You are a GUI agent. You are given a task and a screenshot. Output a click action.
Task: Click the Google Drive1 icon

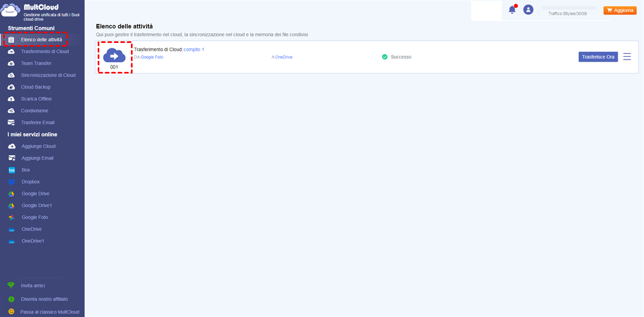12,205
